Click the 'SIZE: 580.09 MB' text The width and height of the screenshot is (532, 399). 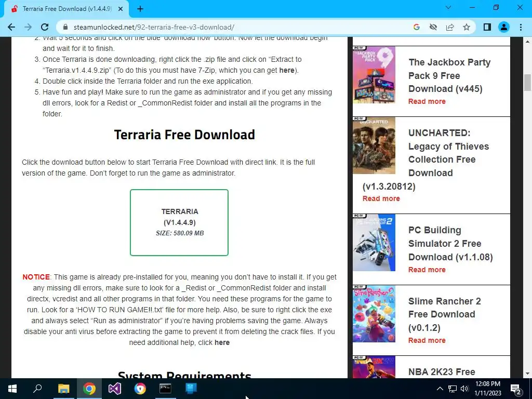(x=180, y=233)
